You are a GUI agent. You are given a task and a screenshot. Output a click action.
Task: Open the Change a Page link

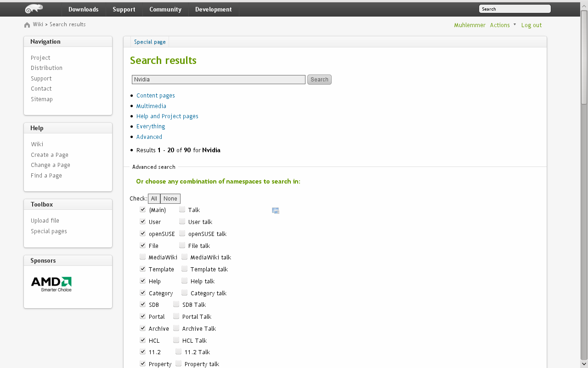tap(51, 165)
